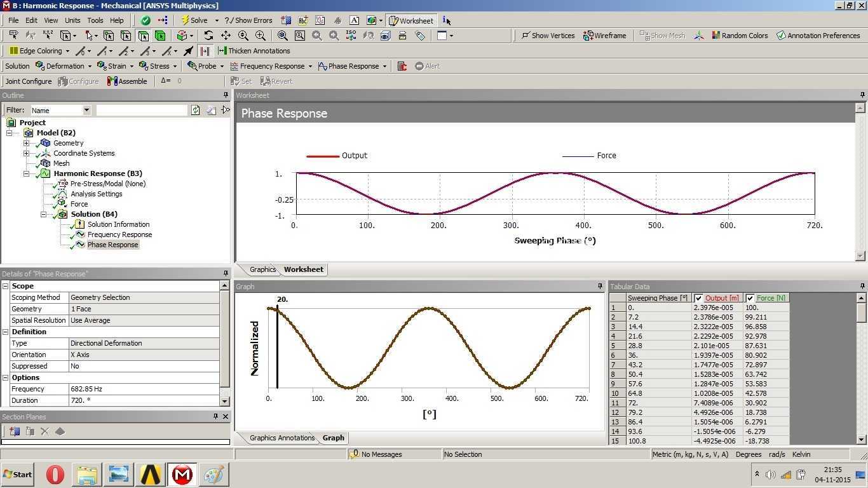Select Frequency Response in the outline tree
This screenshot has width=868, height=488.
tap(119, 234)
